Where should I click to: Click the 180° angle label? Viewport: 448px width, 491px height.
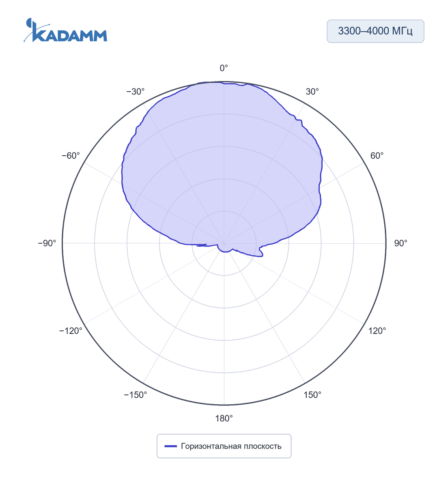(x=224, y=418)
